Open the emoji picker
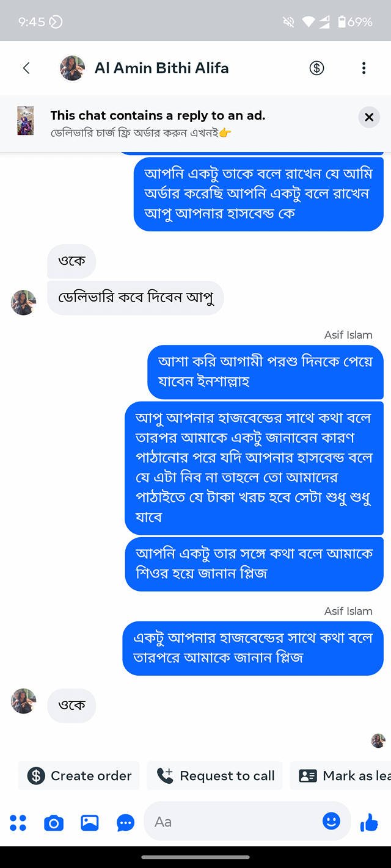391x868 pixels. tap(331, 822)
